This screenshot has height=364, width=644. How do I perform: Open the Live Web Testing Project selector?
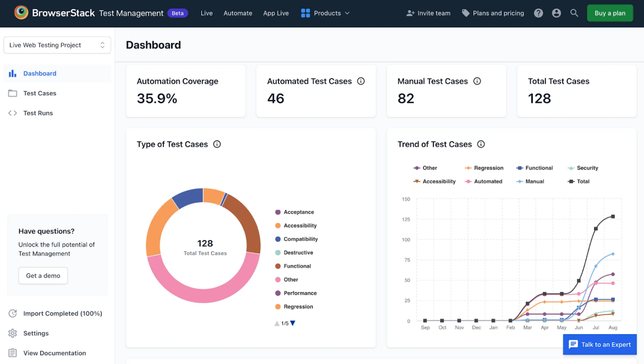pos(57,45)
